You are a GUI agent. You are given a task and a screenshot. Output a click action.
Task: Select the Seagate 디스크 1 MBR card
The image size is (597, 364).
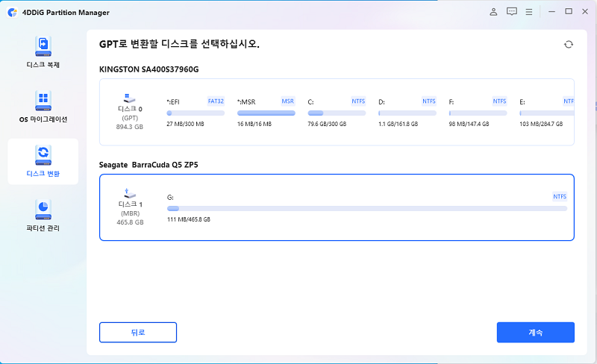[337, 207]
